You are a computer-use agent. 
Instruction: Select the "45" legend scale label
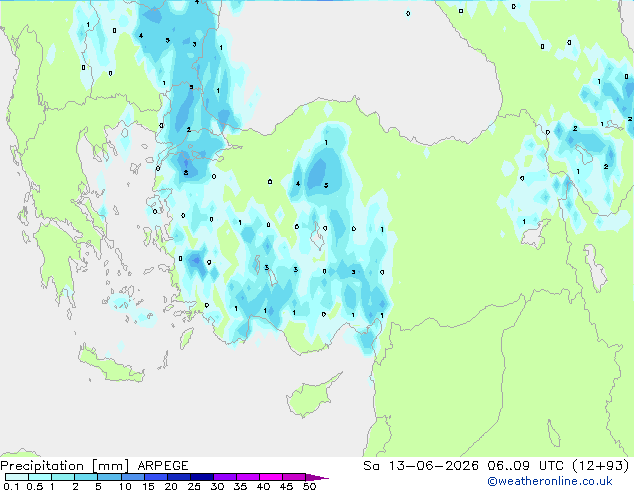point(286,486)
